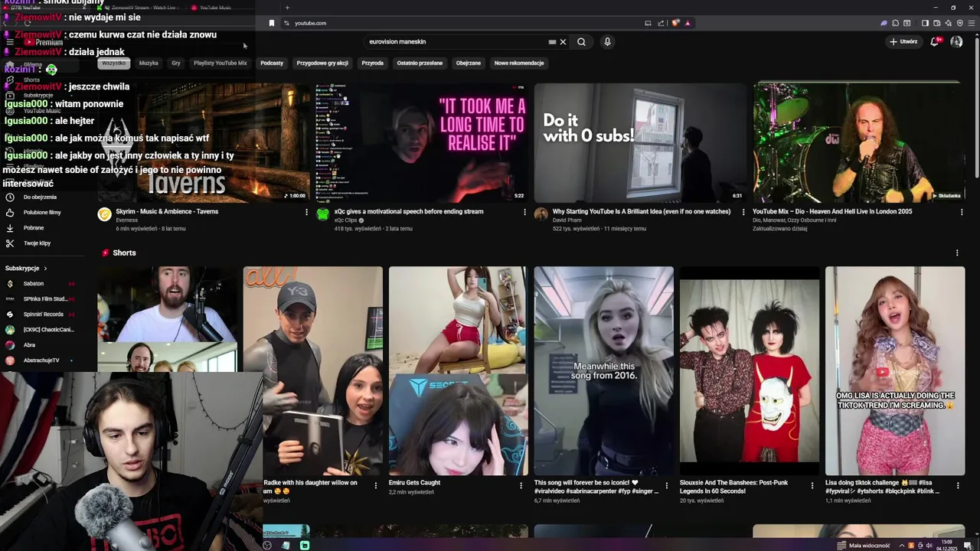Open Polubione filmy in sidebar
The height and width of the screenshot is (551, 980).
42,213
